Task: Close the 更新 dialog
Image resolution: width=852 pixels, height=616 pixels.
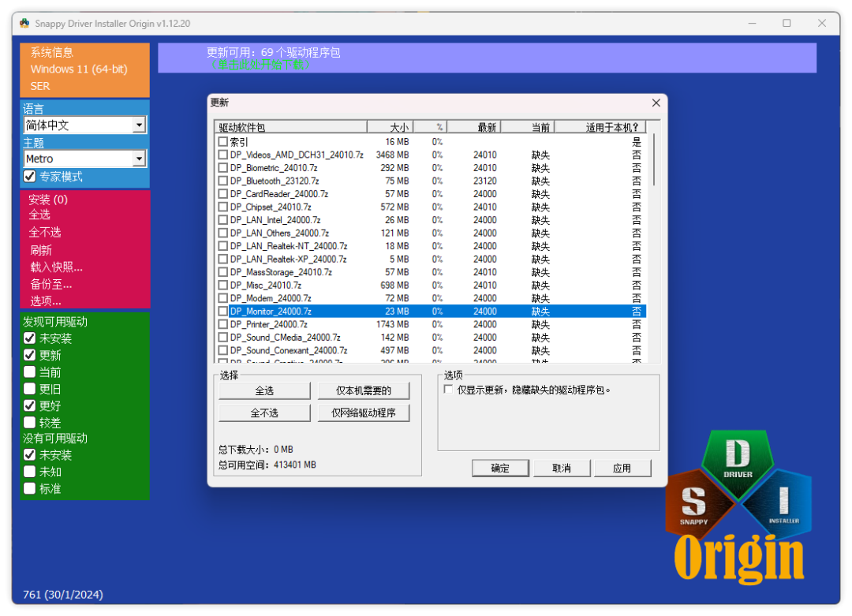Action: click(x=656, y=103)
